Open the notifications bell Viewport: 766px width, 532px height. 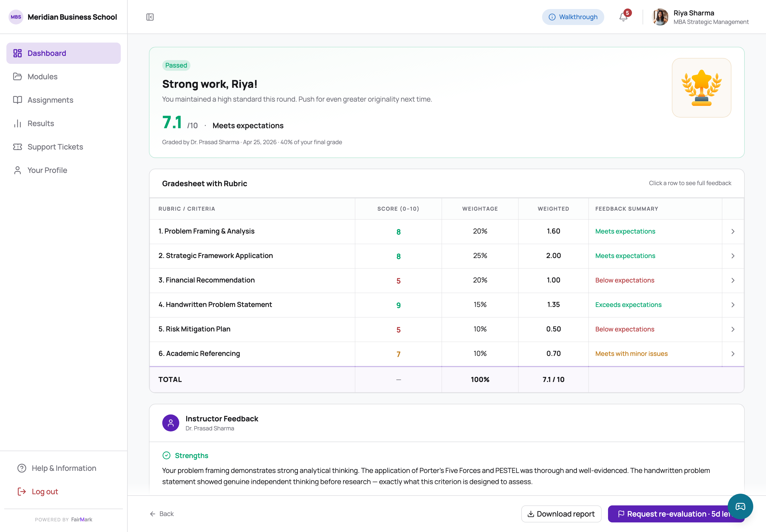click(x=623, y=17)
